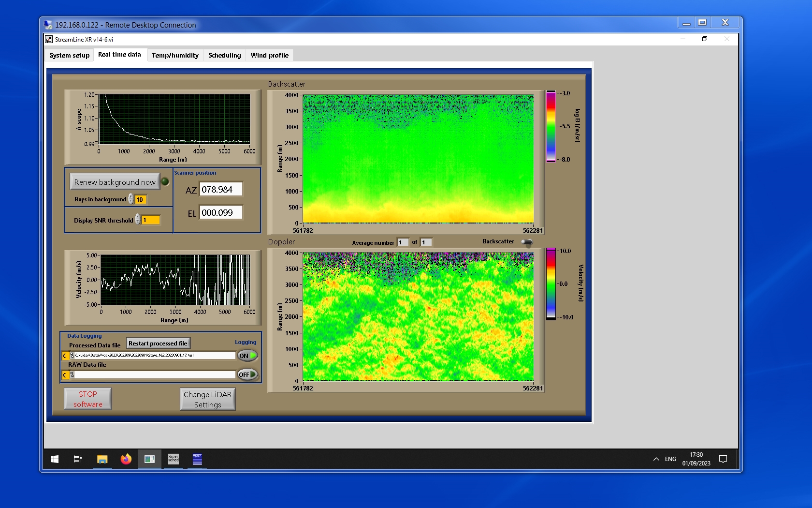Open Task View in the taskbar
The width and height of the screenshot is (812, 508).
tap(77, 459)
